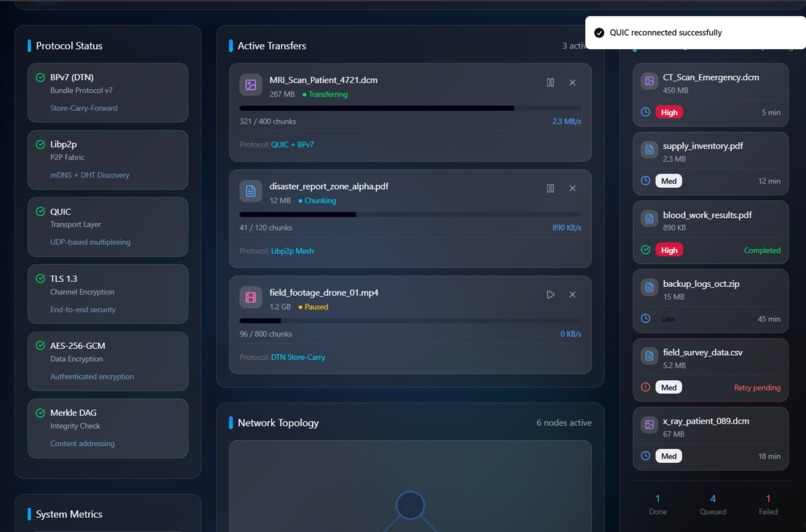Select the BPv7 (DTN) protocol card
Viewport: 806px width, 532px height.
coord(108,93)
